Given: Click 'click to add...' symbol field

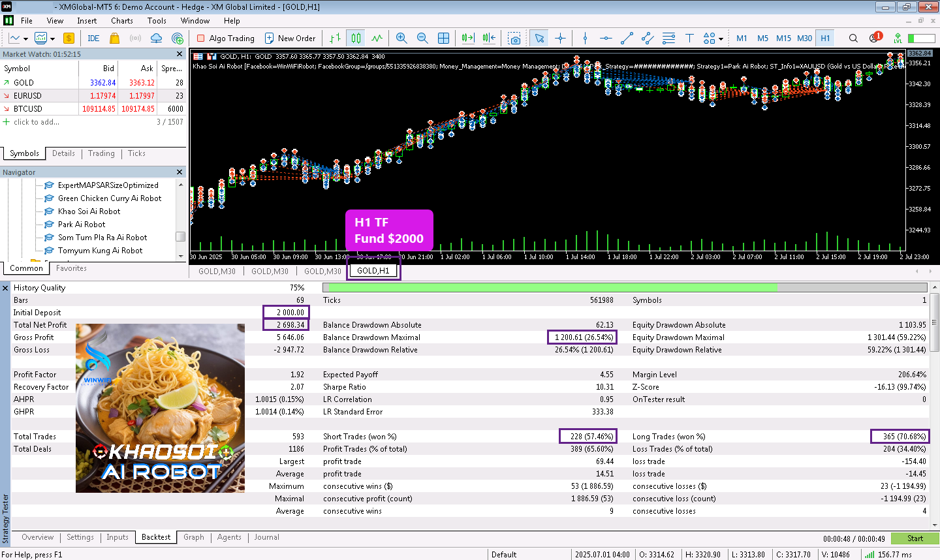Looking at the screenshot, I should coord(37,122).
